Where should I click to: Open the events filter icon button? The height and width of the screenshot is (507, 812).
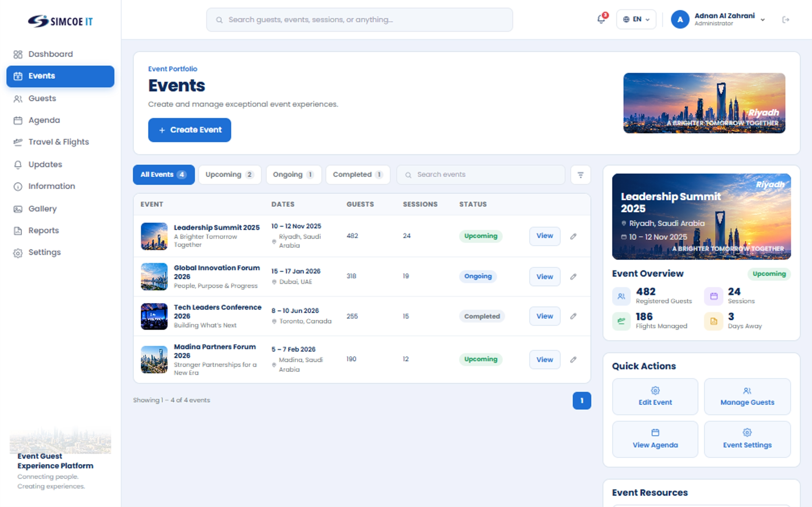point(580,175)
